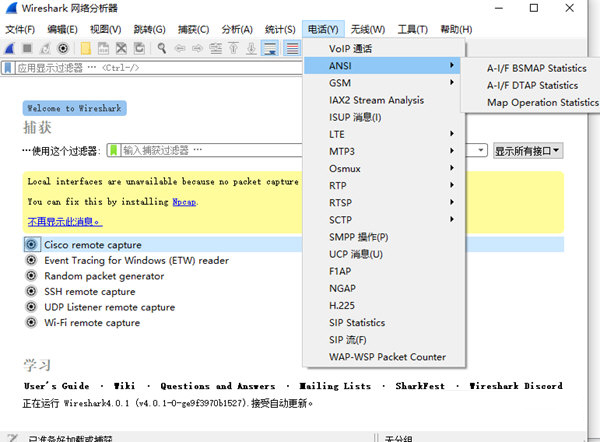Choose Map Operation Statistics entry
This screenshot has width=600, height=442.
pyautogui.click(x=542, y=103)
